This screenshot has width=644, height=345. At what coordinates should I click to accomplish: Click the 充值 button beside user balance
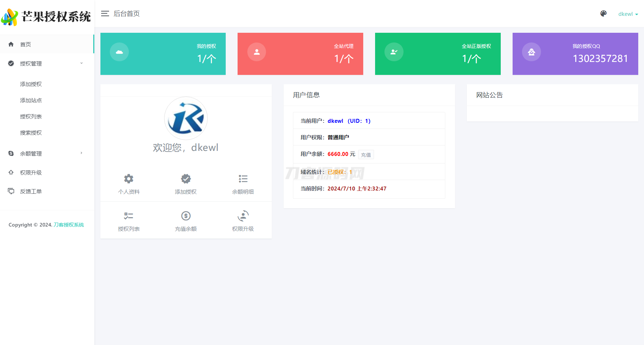tap(366, 154)
